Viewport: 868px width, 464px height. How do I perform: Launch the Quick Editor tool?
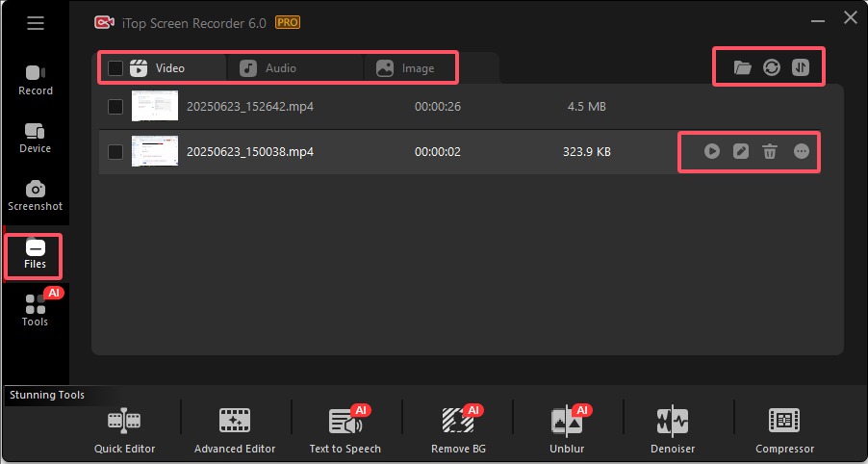pyautogui.click(x=124, y=429)
